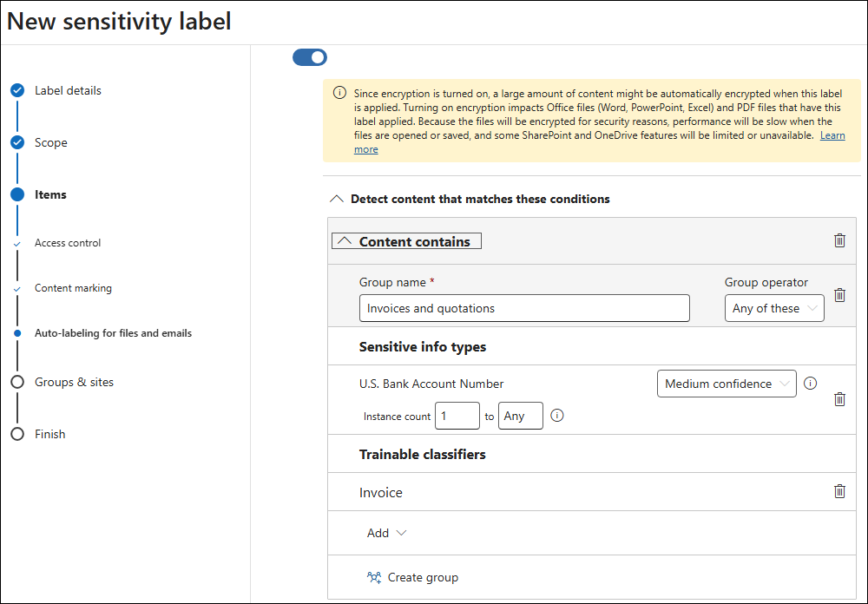Go to Label details step
Viewport: 868px width, 604px height.
[68, 90]
